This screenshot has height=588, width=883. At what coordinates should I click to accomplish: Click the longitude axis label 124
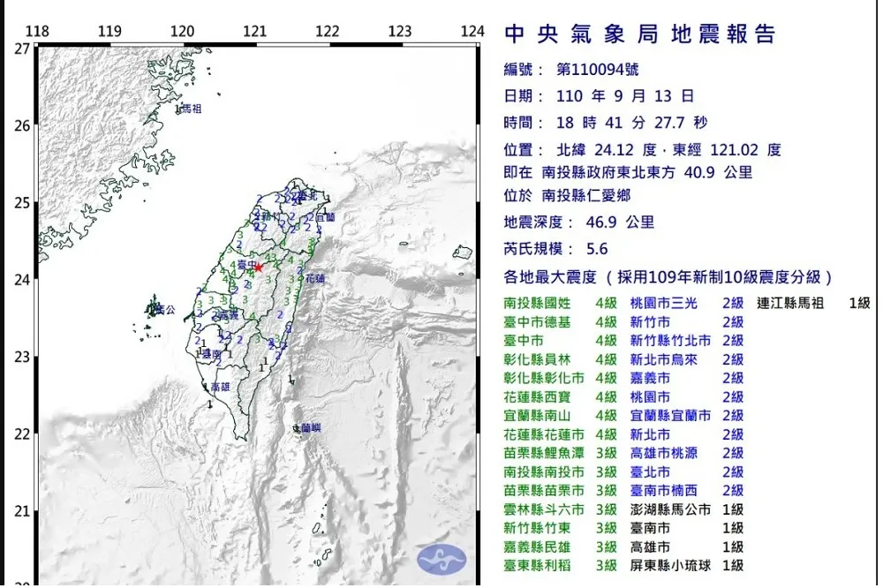(472, 31)
